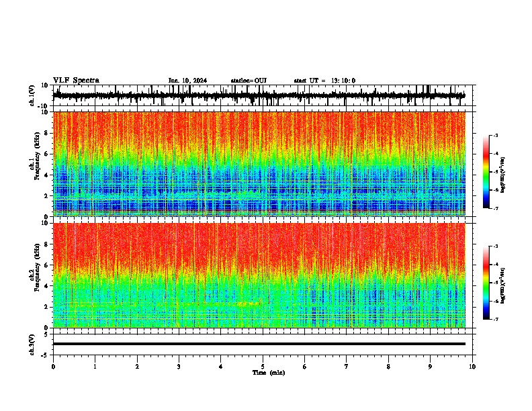Image resolution: width=532 pixels, height=411 pixels.
Task: Click the time axis tick "9"
Action: [x=430, y=367]
